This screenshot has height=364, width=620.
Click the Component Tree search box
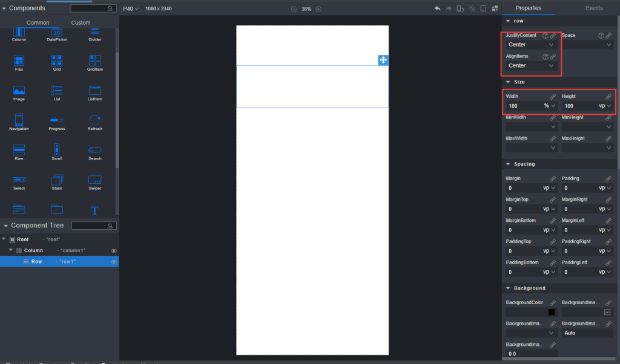tap(94, 226)
